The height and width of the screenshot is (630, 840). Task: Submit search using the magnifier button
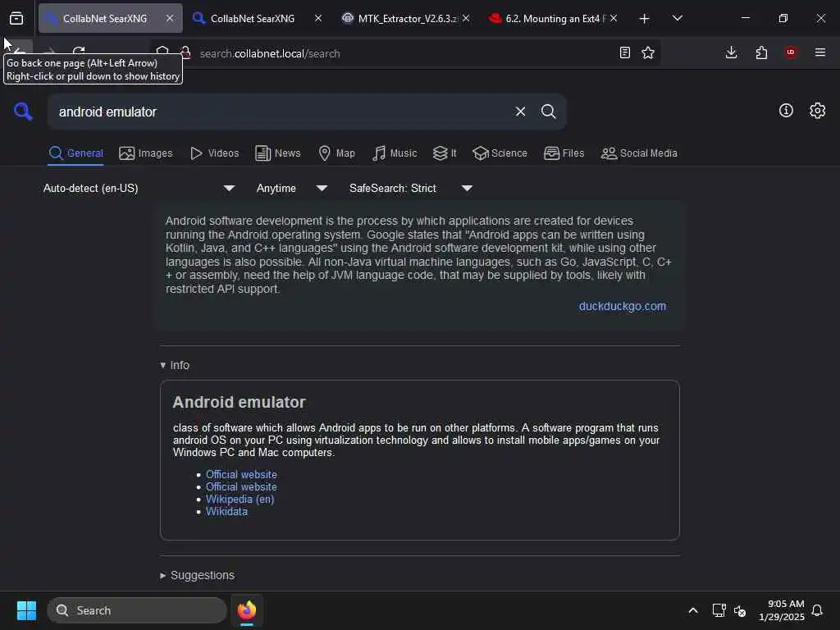[548, 112]
